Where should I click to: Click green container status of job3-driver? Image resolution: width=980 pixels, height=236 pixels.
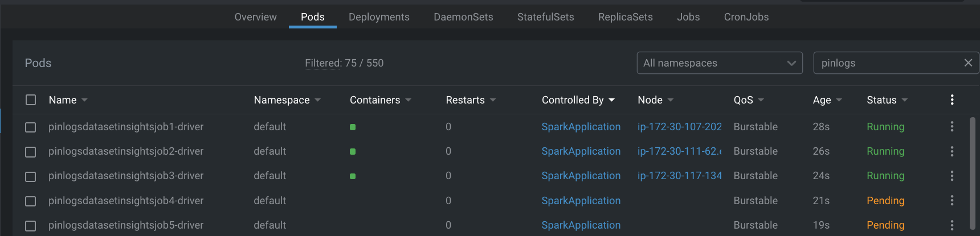click(353, 176)
